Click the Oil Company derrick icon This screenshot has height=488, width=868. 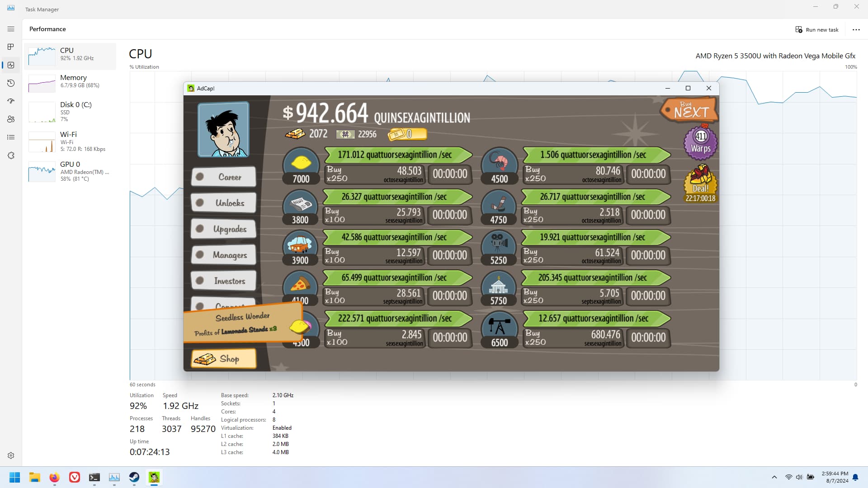click(499, 325)
